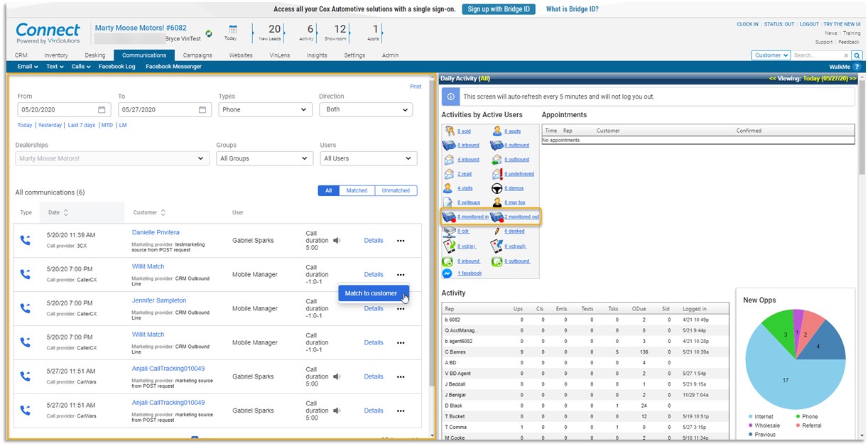Open the What is Bridge ID? link

coord(572,9)
